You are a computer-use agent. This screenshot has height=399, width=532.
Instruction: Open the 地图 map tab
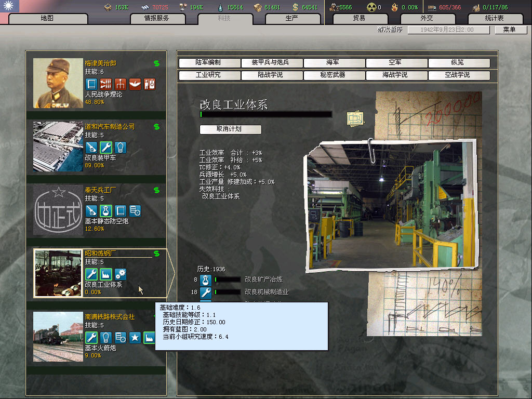(x=48, y=18)
